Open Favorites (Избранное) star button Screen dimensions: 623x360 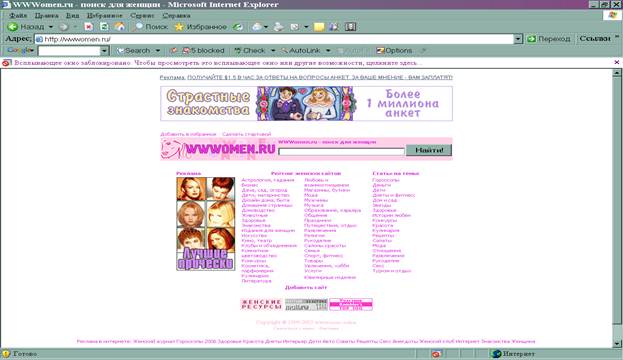(x=201, y=27)
